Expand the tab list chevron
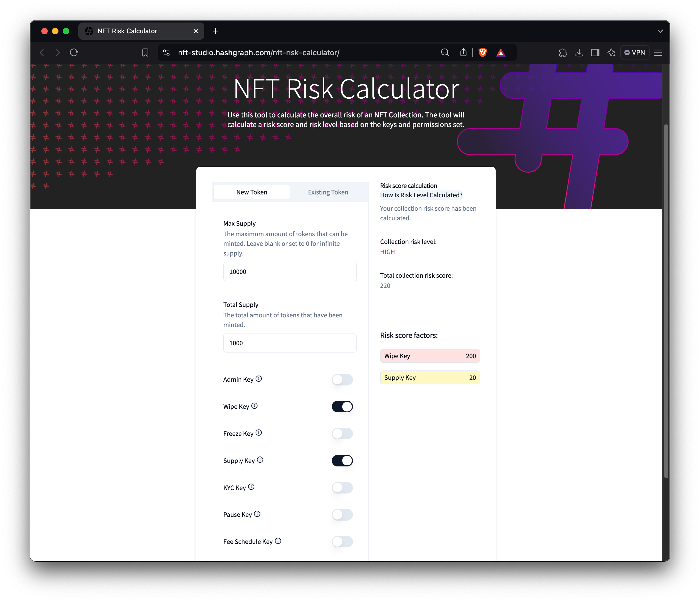The image size is (700, 601). [660, 31]
